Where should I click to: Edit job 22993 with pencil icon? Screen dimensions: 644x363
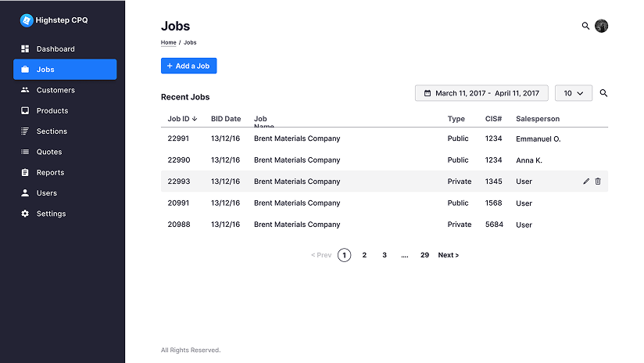(586, 181)
